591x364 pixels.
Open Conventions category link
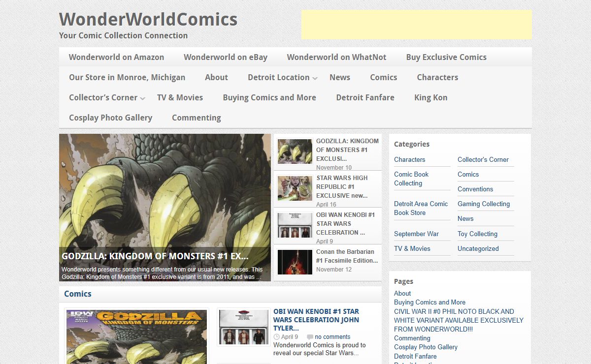tap(475, 189)
